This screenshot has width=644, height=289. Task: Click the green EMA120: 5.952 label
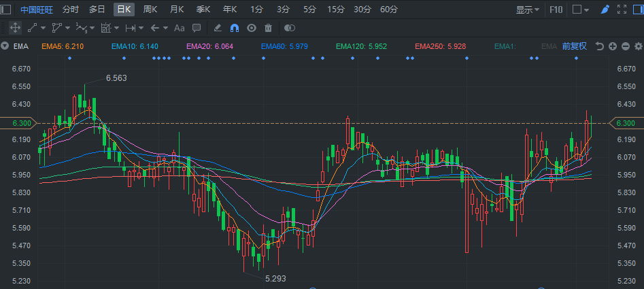click(x=361, y=46)
